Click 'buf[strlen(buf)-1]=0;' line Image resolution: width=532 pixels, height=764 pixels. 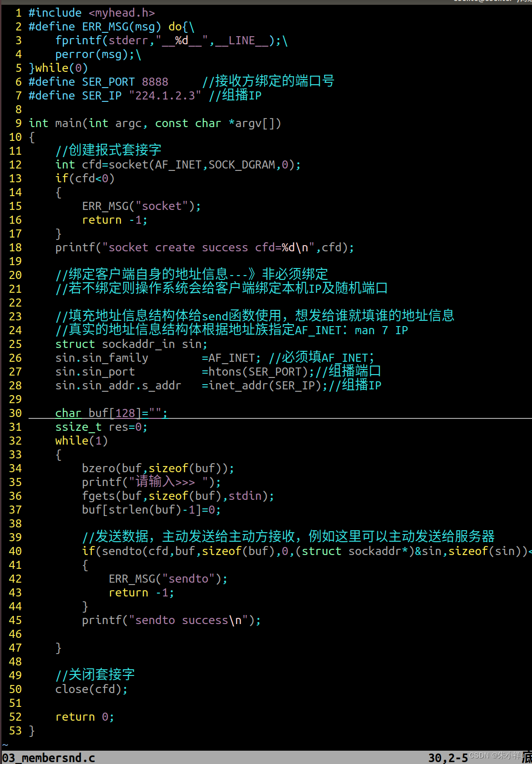pyautogui.click(x=151, y=510)
